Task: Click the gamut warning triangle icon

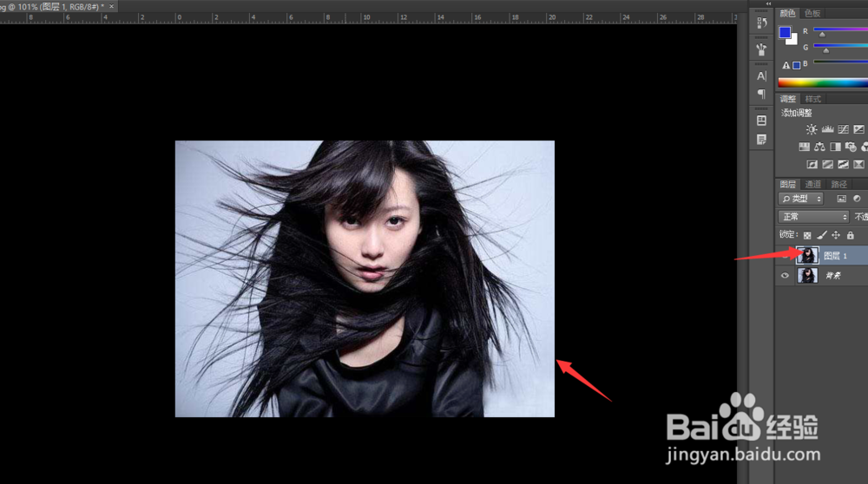Action: [x=786, y=65]
